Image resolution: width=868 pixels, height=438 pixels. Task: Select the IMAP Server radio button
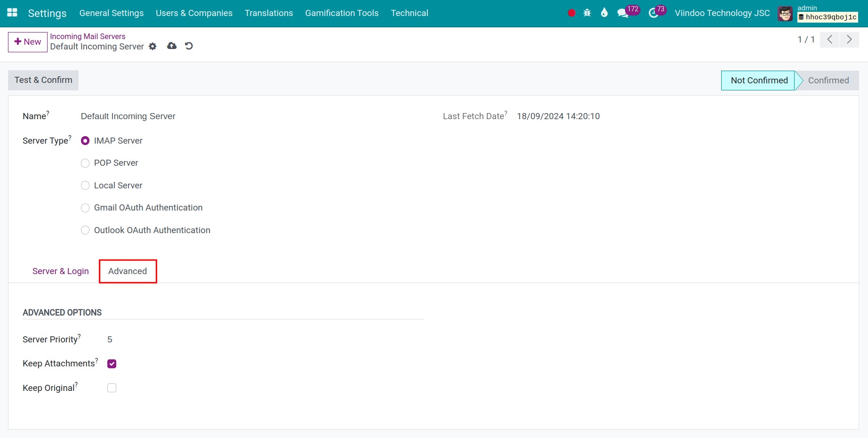tap(85, 141)
